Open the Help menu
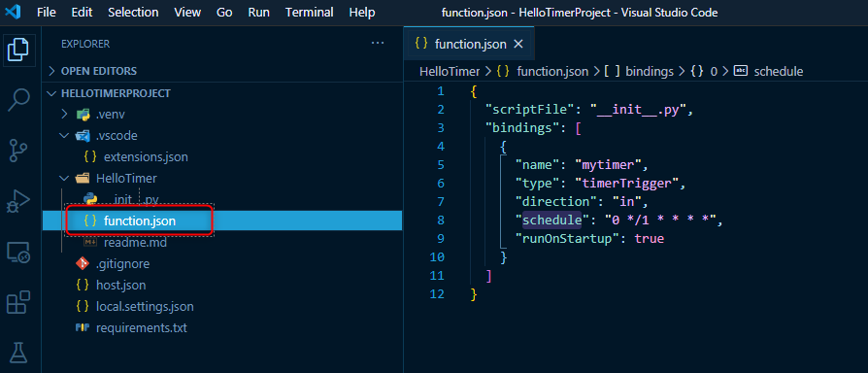This screenshot has height=373, width=868. pos(362,13)
